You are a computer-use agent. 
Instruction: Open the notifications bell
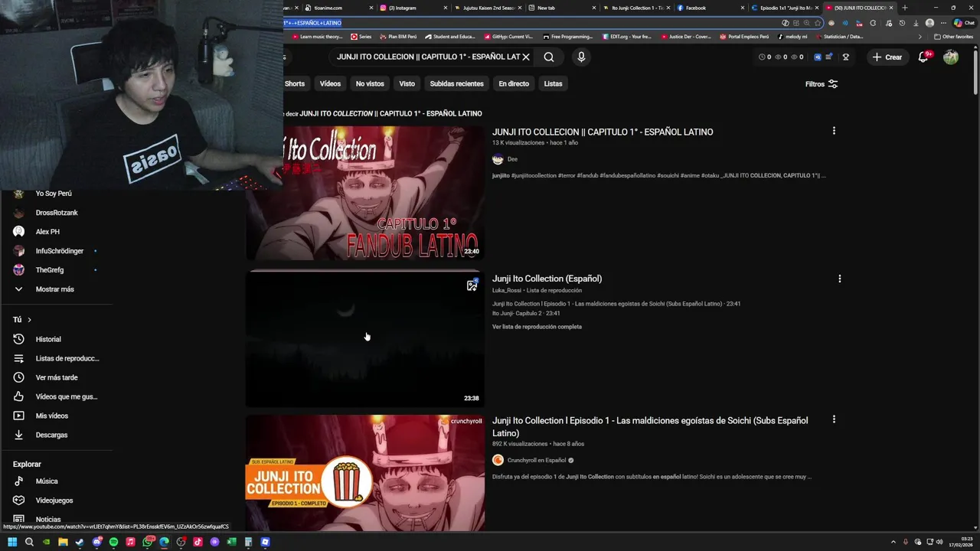[923, 57]
